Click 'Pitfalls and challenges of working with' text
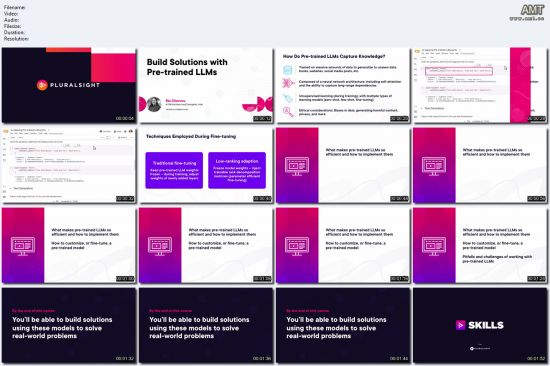This screenshot has height=366, width=550. [497, 257]
